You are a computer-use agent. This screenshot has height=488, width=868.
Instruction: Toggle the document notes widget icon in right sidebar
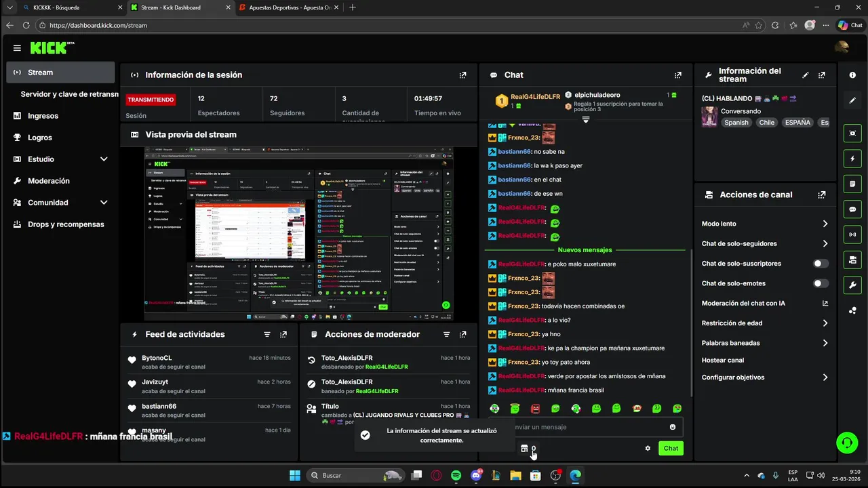(x=852, y=184)
